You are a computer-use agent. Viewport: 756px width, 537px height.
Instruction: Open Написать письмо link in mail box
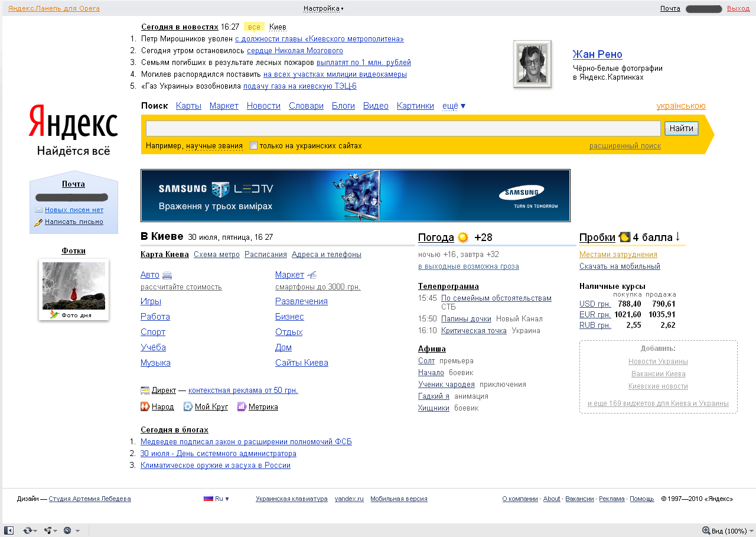tap(74, 222)
